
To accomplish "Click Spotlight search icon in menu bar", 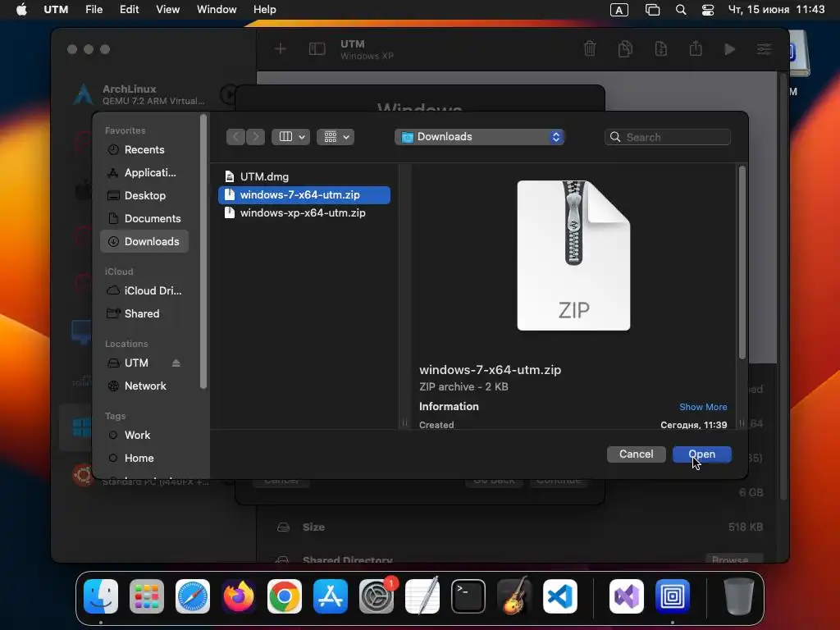I will click(681, 10).
